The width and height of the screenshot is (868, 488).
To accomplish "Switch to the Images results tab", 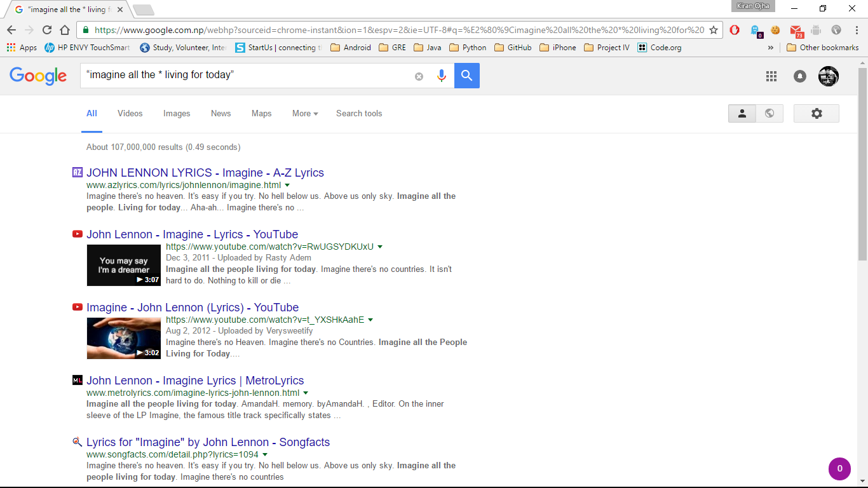I will click(177, 113).
